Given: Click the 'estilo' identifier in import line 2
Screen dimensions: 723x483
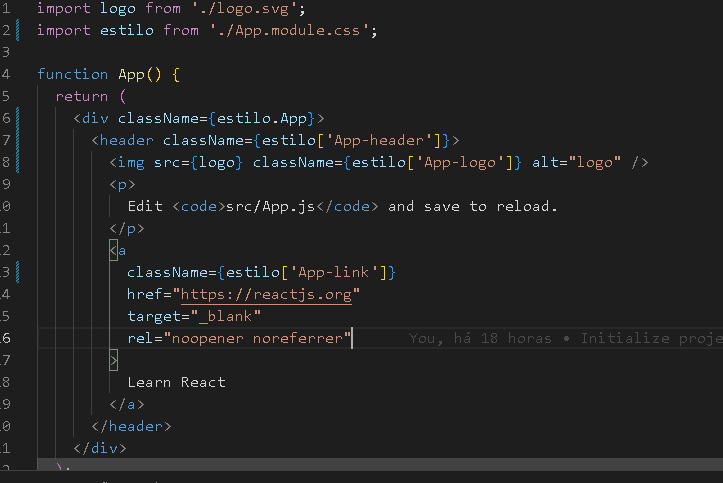Looking at the screenshot, I should click(127, 30).
